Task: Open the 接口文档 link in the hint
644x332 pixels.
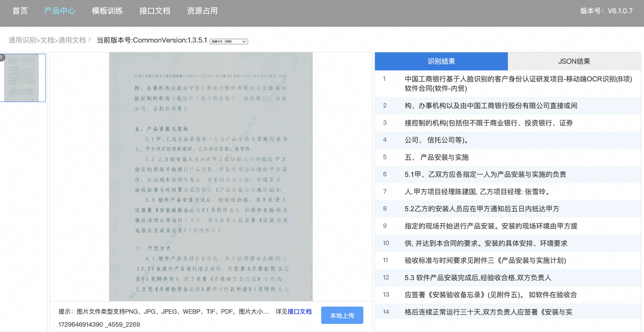Action: pos(300,312)
